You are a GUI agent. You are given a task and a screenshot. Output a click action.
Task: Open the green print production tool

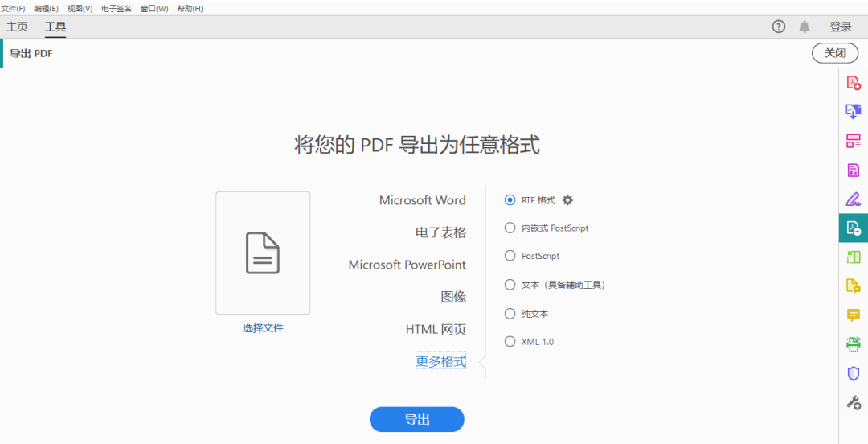[853, 344]
